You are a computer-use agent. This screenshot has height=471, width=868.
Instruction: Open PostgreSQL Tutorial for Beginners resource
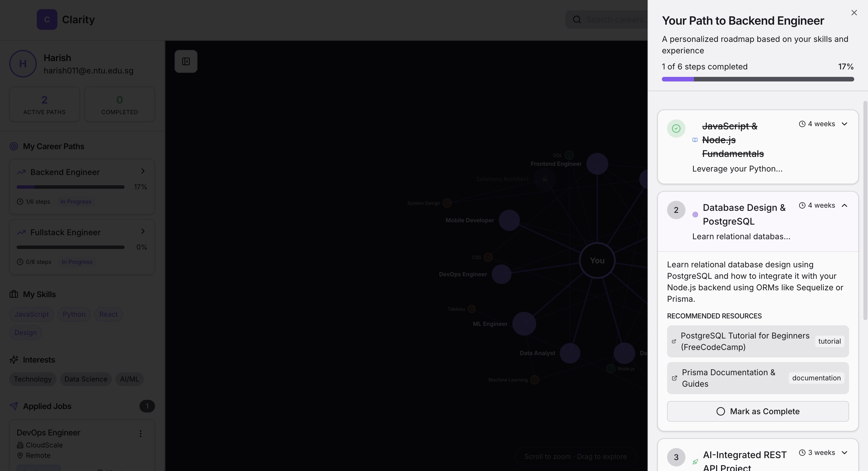745,341
